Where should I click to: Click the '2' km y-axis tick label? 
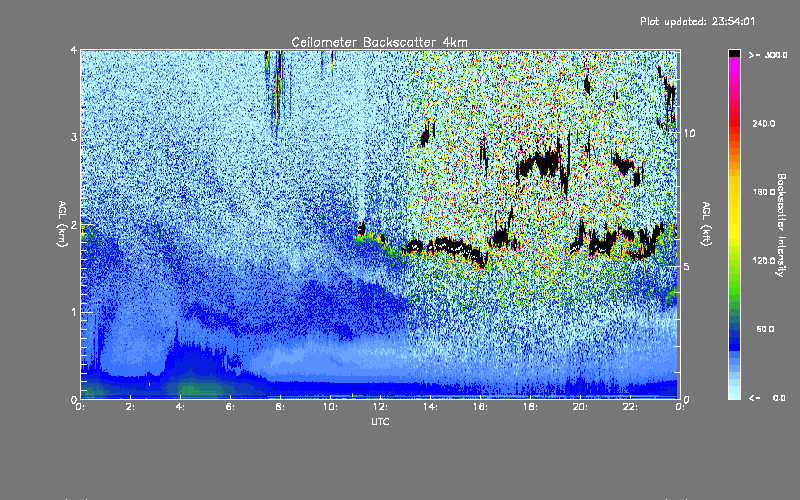[74, 225]
